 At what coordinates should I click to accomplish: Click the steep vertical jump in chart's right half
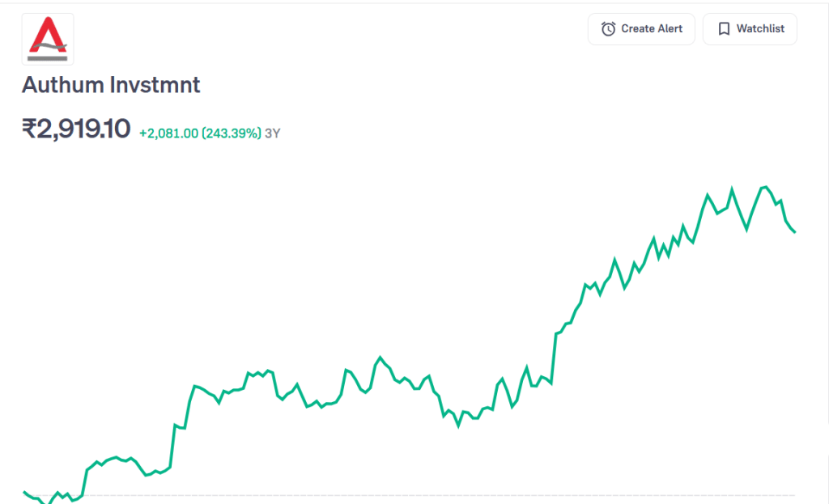click(x=555, y=356)
